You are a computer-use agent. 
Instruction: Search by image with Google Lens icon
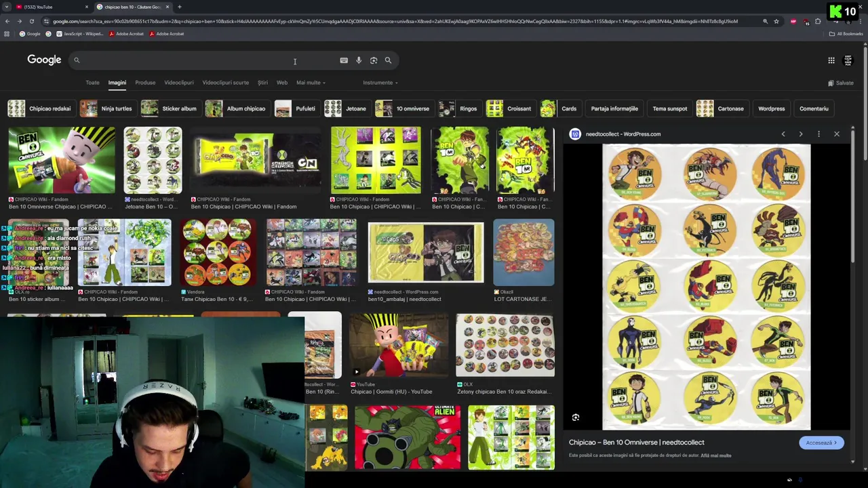point(374,60)
